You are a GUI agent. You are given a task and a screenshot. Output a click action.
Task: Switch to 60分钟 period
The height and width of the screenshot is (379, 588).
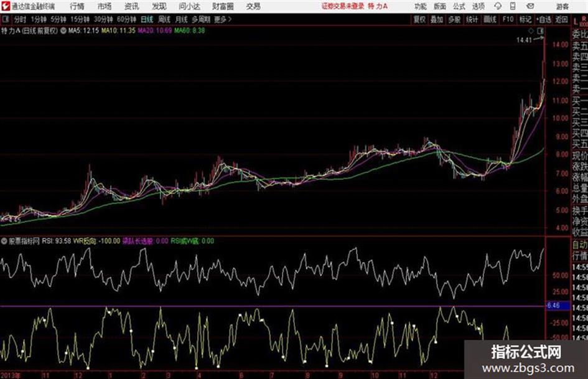click(x=127, y=19)
